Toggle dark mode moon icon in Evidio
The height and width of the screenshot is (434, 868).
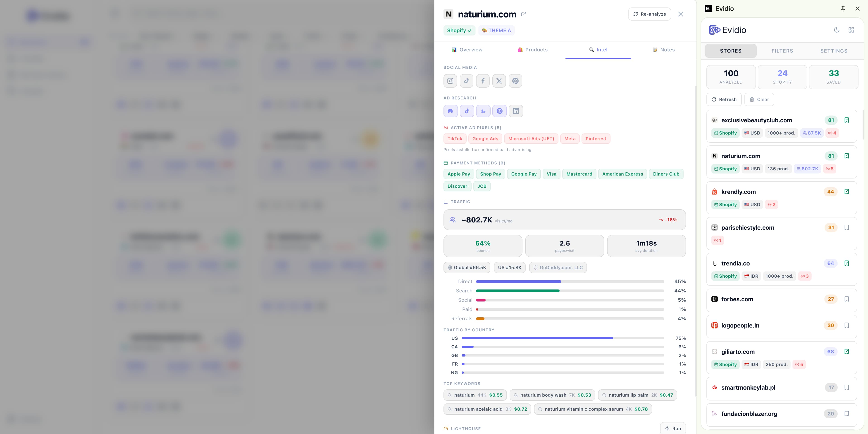coord(837,30)
